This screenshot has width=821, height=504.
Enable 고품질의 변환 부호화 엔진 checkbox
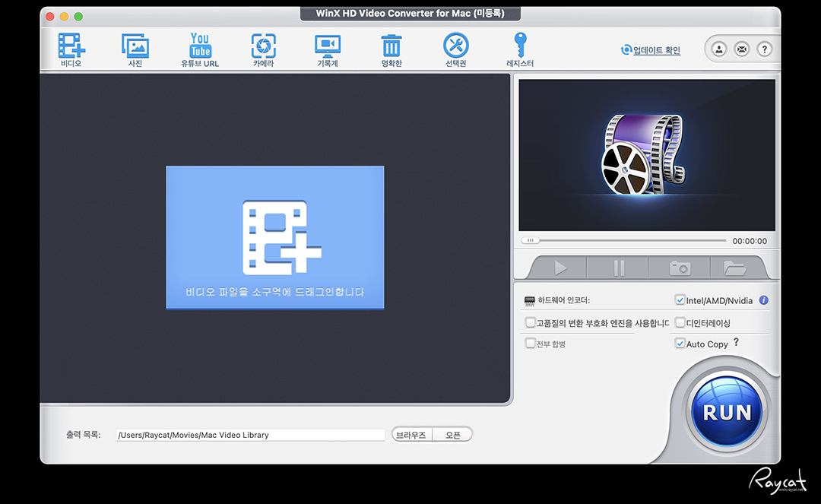point(530,322)
